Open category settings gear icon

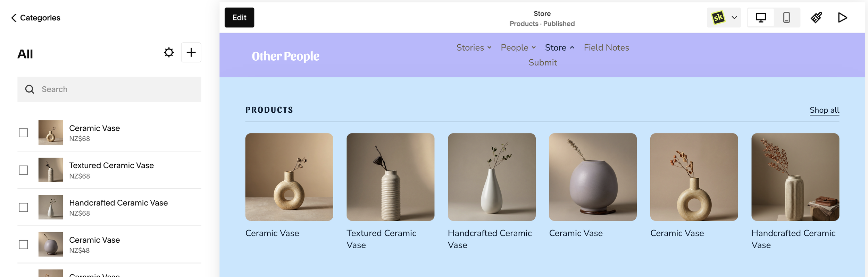click(169, 53)
